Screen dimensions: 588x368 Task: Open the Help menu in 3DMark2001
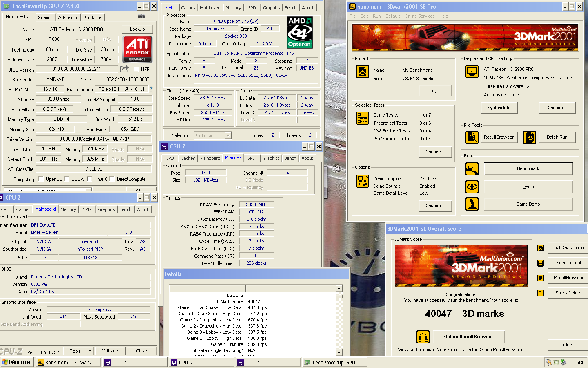tap(443, 16)
